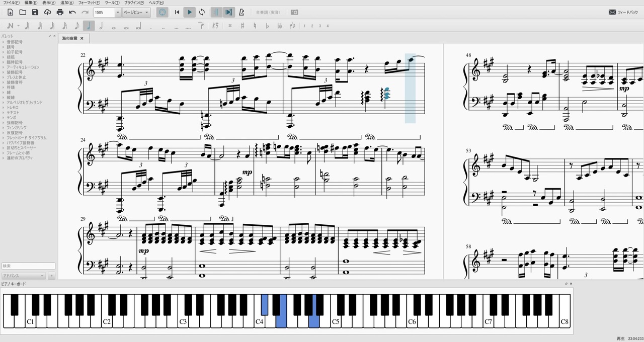Select the 16th note duration
This screenshot has height=342, width=644.
[64, 26]
